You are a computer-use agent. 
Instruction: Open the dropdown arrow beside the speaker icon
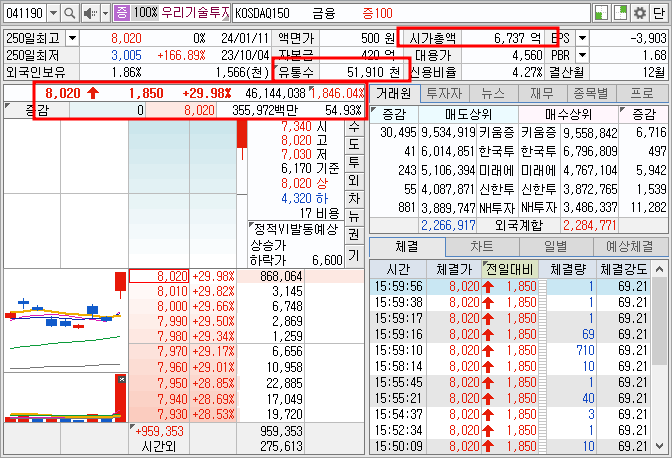[105, 13]
